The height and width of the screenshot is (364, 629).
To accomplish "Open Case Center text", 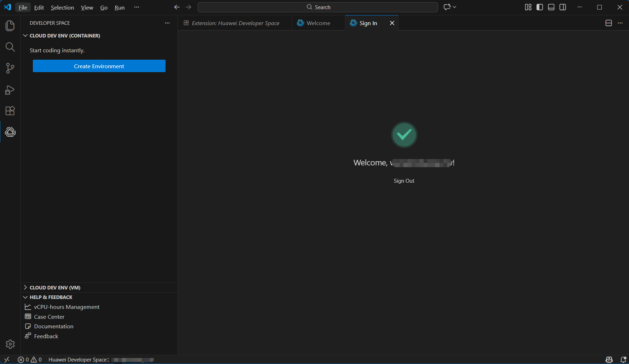I will click(x=49, y=317).
